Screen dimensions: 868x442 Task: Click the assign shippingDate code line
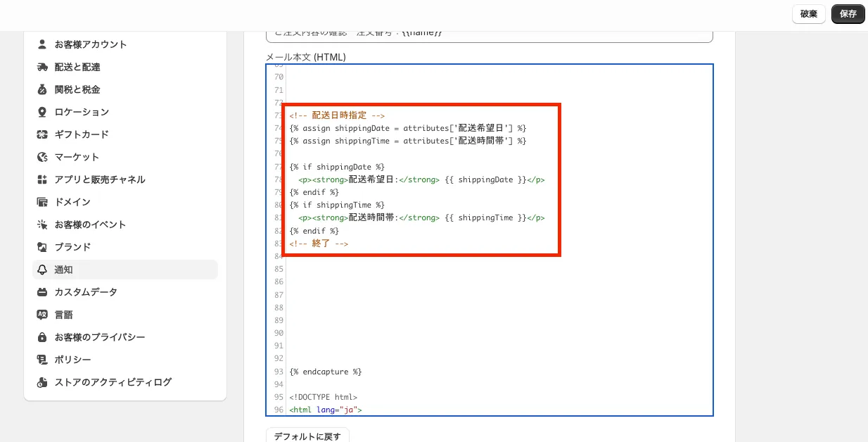pyautogui.click(x=407, y=128)
